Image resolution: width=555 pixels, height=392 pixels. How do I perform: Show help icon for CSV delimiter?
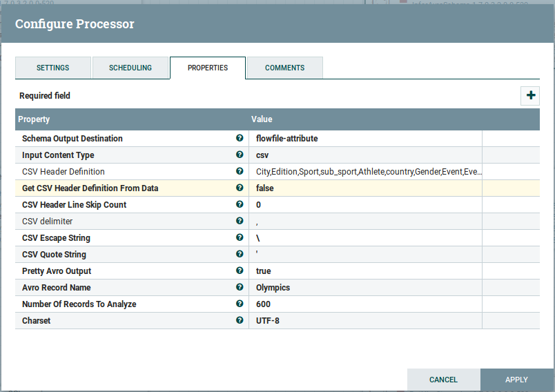pyautogui.click(x=240, y=221)
